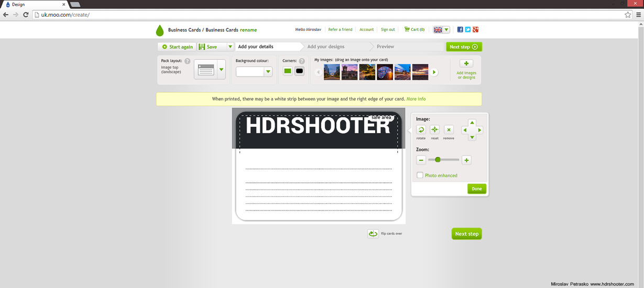Open the Twitter share icon

468,30
